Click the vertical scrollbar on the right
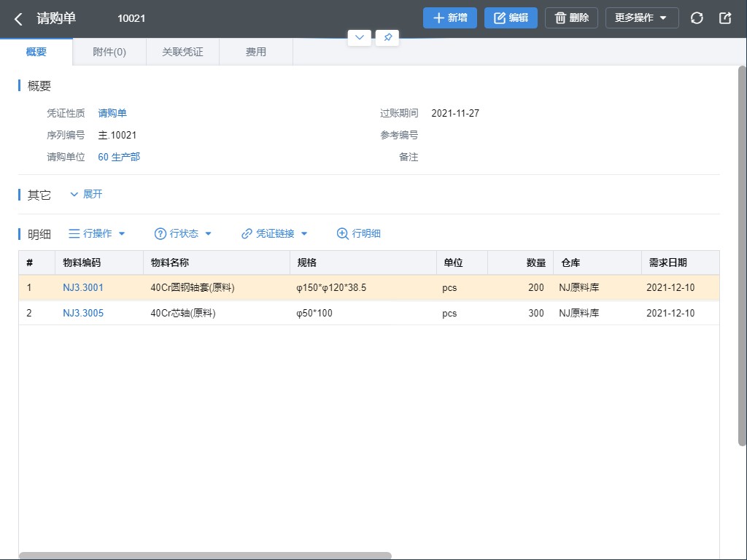Image resolution: width=747 pixels, height=560 pixels. coord(742,256)
